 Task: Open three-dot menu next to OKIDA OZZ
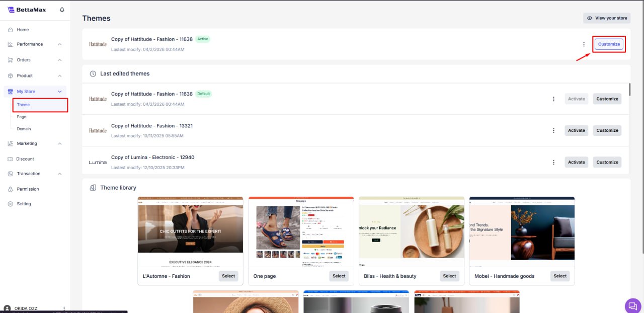64,308
